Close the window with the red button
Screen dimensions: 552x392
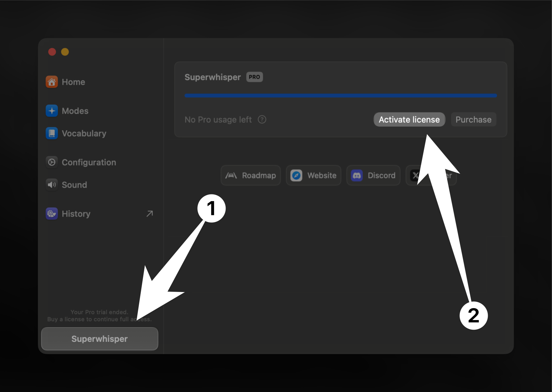pos(52,52)
